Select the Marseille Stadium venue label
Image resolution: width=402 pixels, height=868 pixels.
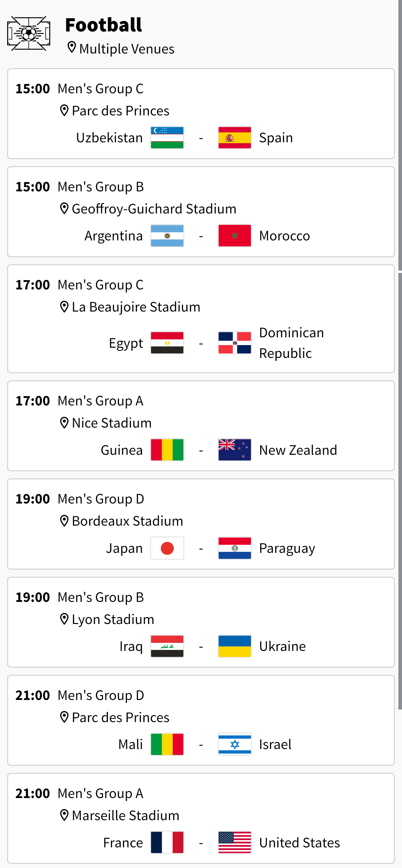[125, 815]
